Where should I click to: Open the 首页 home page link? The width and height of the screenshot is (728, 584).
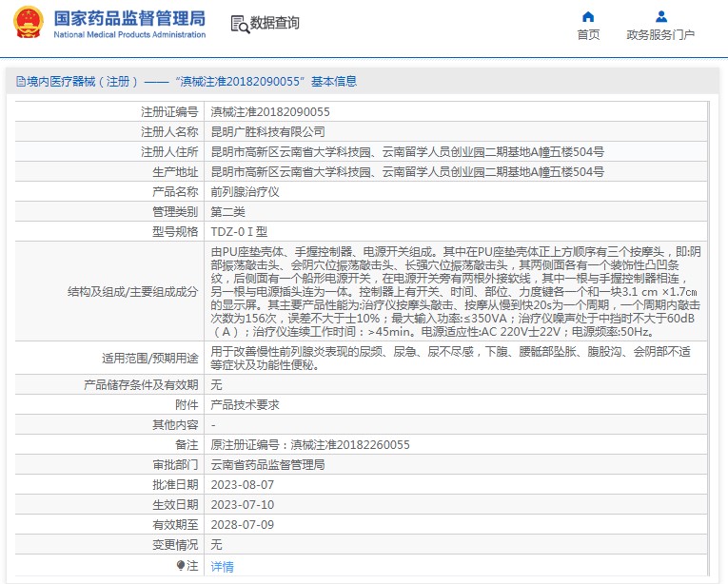pos(588,35)
